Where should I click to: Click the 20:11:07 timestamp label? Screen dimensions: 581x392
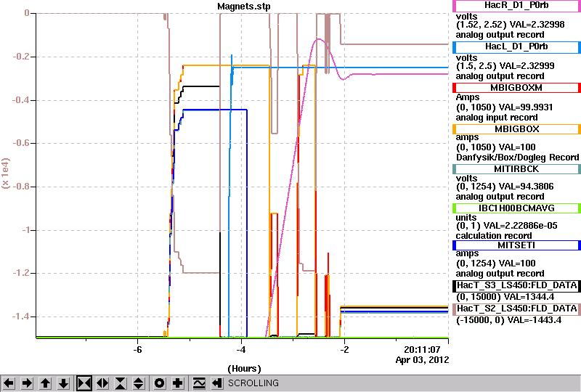pyautogui.click(x=422, y=350)
